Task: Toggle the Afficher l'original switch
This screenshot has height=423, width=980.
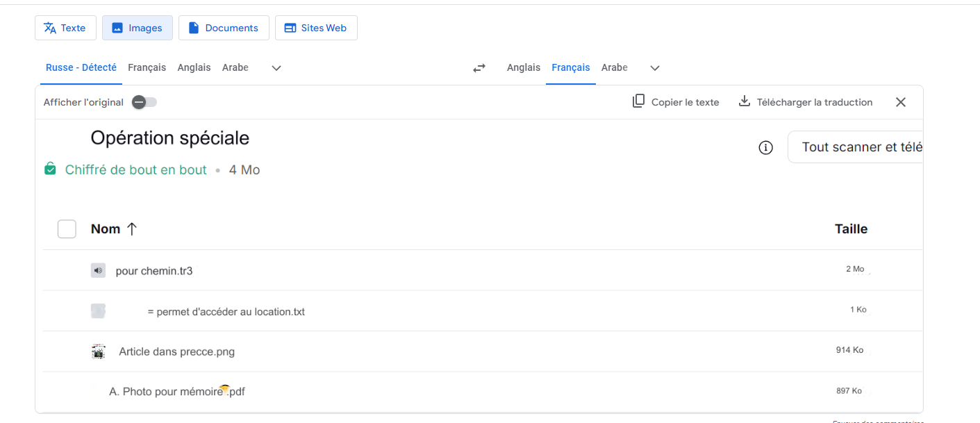Action: [x=144, y=102]
